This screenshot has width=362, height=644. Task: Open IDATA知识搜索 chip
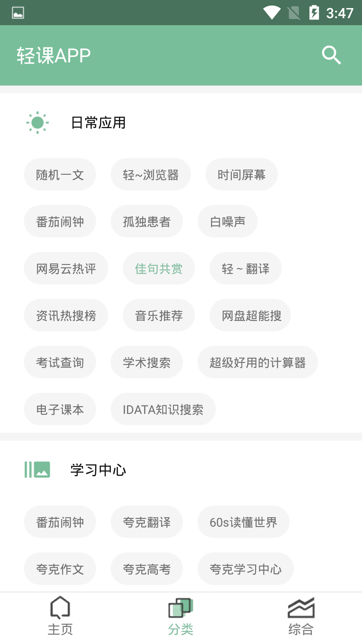coord(163,409)
